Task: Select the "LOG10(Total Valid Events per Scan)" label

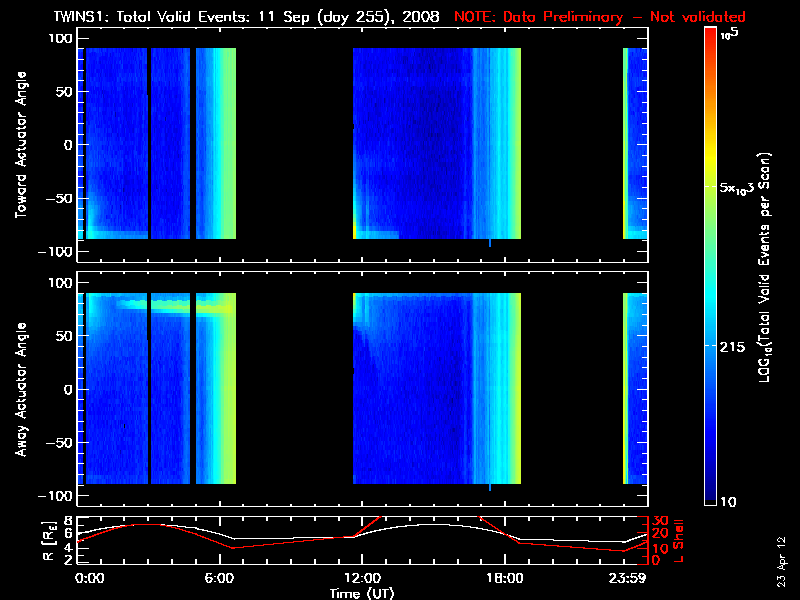Action: coord(764,267)
